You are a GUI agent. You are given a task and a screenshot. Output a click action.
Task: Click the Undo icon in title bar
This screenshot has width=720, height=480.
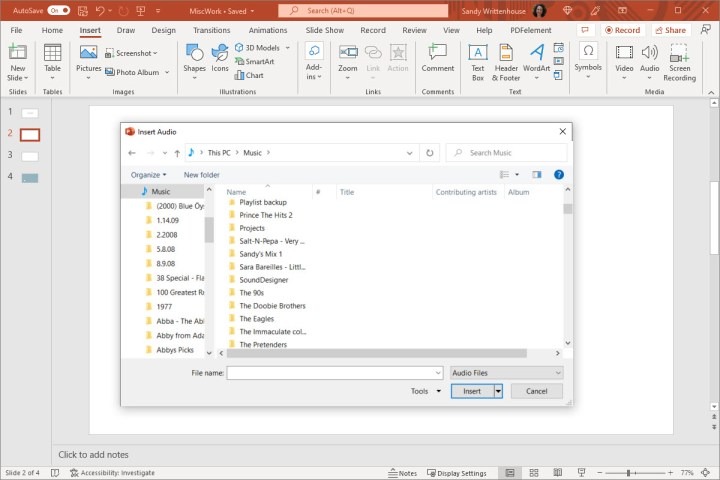click(x=100, y=11)
